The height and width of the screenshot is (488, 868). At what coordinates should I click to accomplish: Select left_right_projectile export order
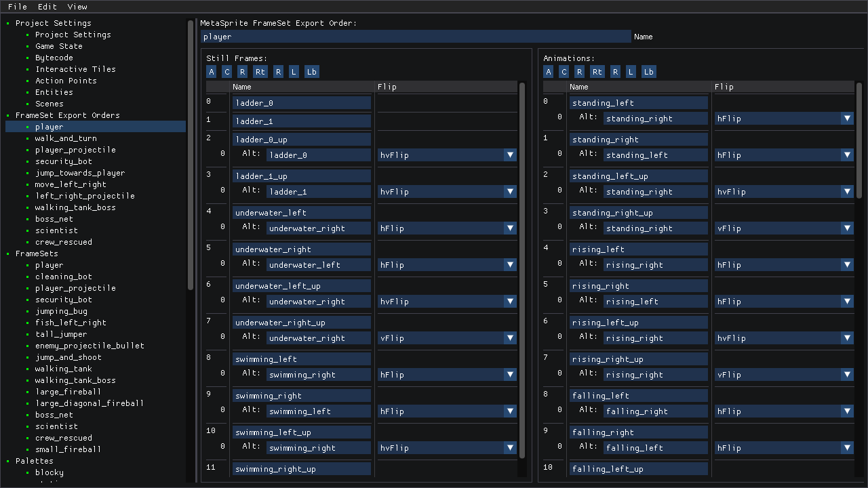click(85, 196)
